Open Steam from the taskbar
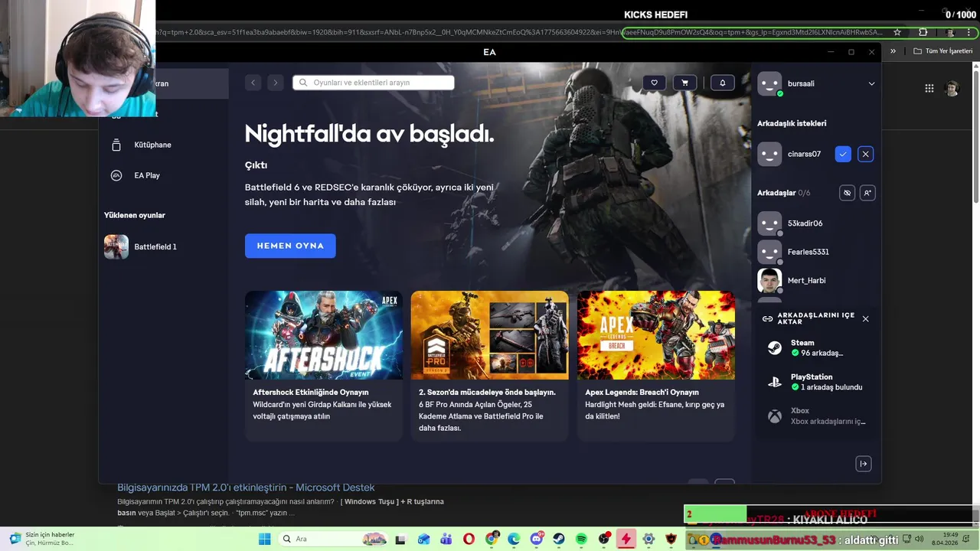This screenshot has width=980, height=551. click(559, 539)
